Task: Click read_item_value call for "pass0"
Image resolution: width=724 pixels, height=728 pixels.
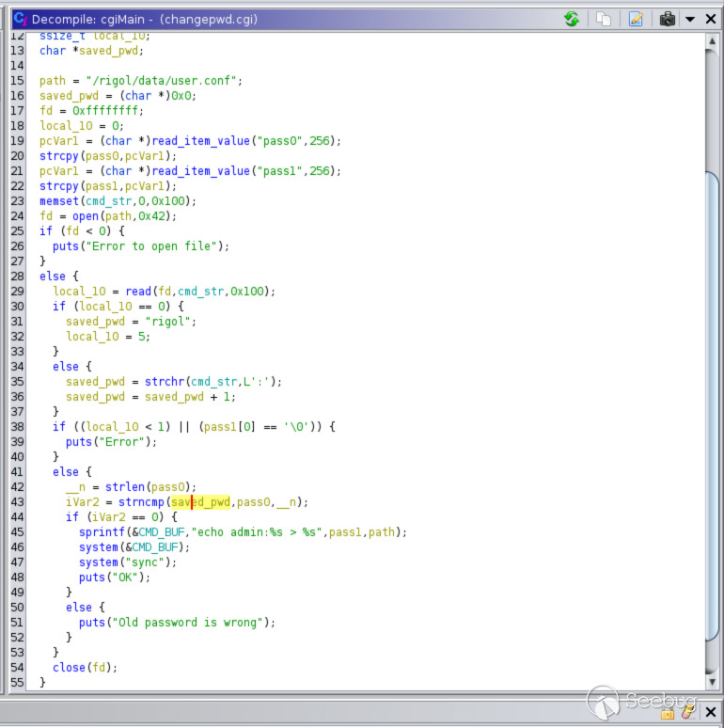Action: point(200,141)
